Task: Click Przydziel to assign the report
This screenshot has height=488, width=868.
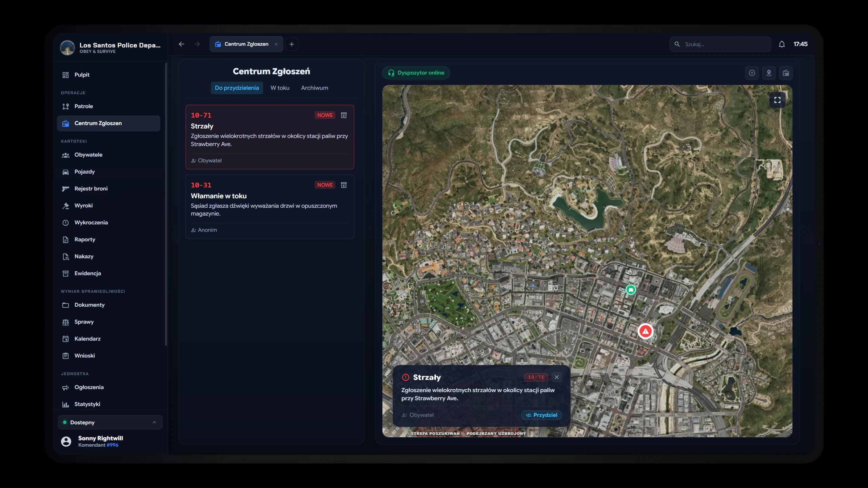Action: click(x=541, y=415)
